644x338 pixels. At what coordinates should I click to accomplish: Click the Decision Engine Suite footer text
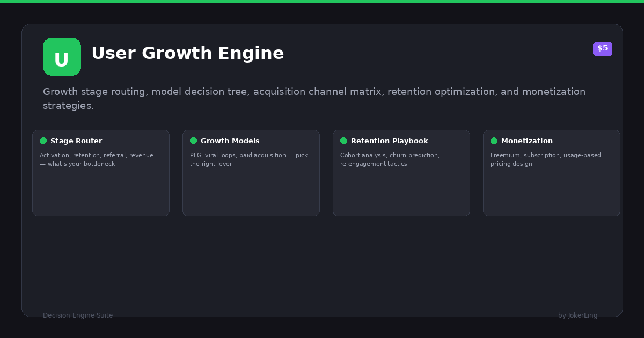coord(78,315)
